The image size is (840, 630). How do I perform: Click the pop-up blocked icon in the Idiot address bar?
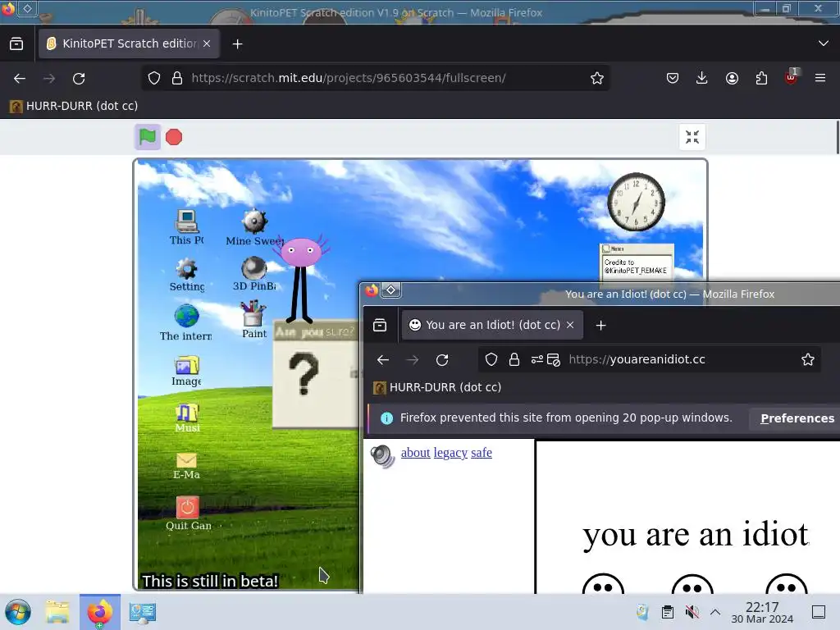[554, 360]
